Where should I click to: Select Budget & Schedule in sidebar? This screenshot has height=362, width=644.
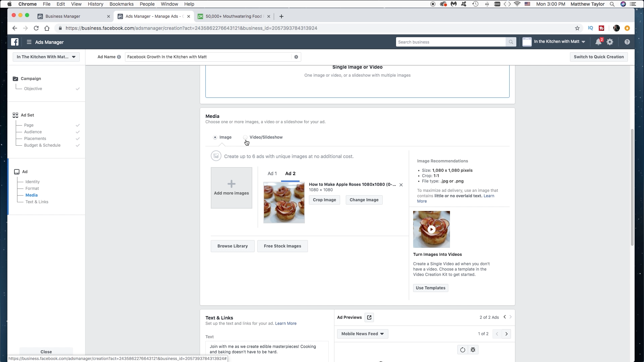point(42,145)
